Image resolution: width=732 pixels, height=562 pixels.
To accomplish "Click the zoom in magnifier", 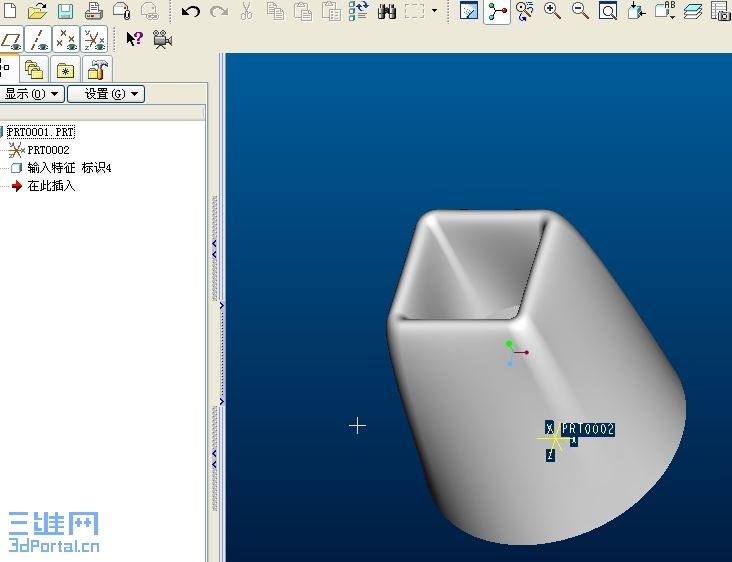I will coord(552,11).
